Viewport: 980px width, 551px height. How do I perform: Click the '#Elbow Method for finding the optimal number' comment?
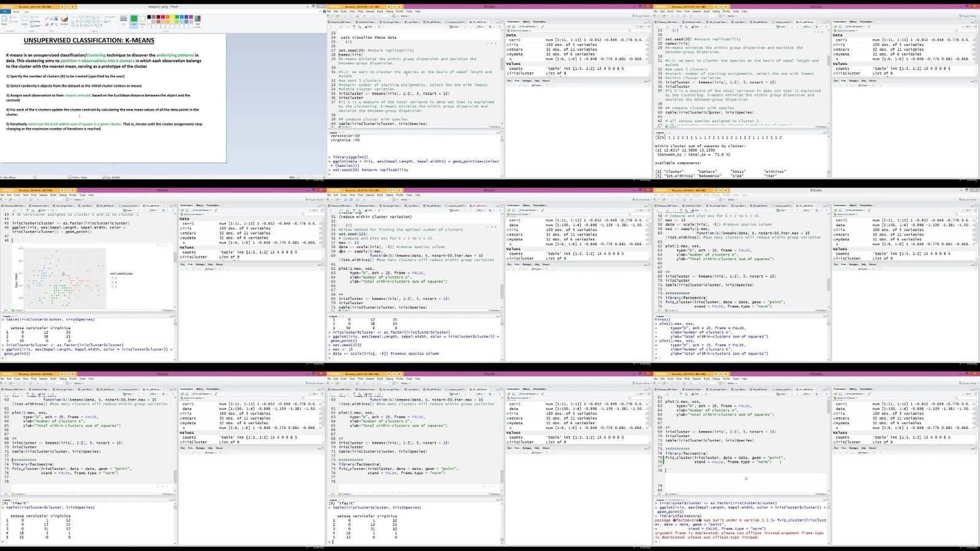click(401, 229)
